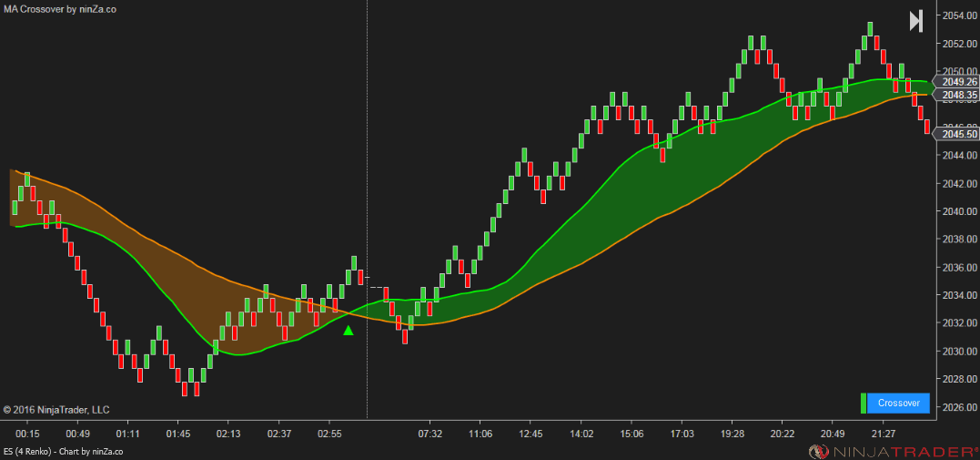Click the 00:15 time axis label
Image resolution: width=980 pixels, height=460 pixels.
pos(27,433)
